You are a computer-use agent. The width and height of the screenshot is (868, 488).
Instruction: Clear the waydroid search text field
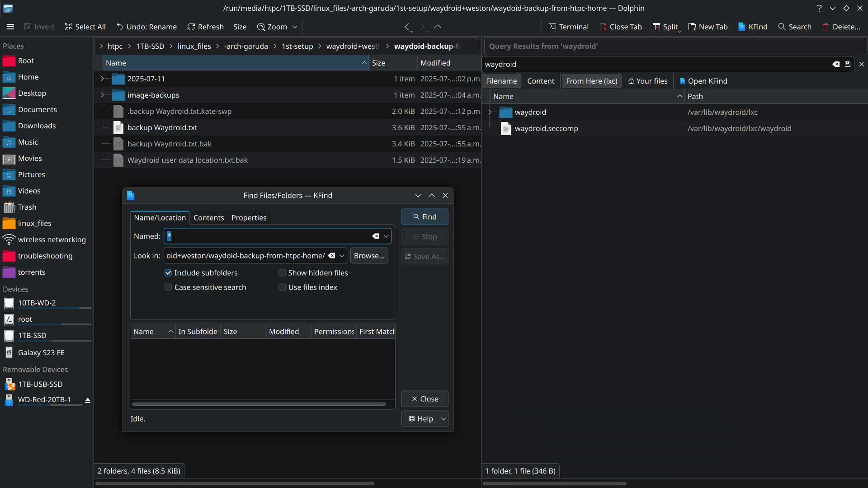pyautogui.click(x=836, y=64)
